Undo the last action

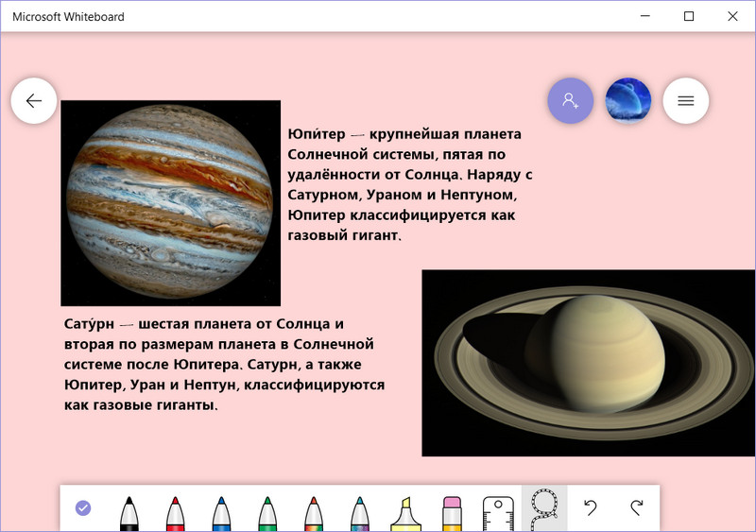click(x=590, y=507)
